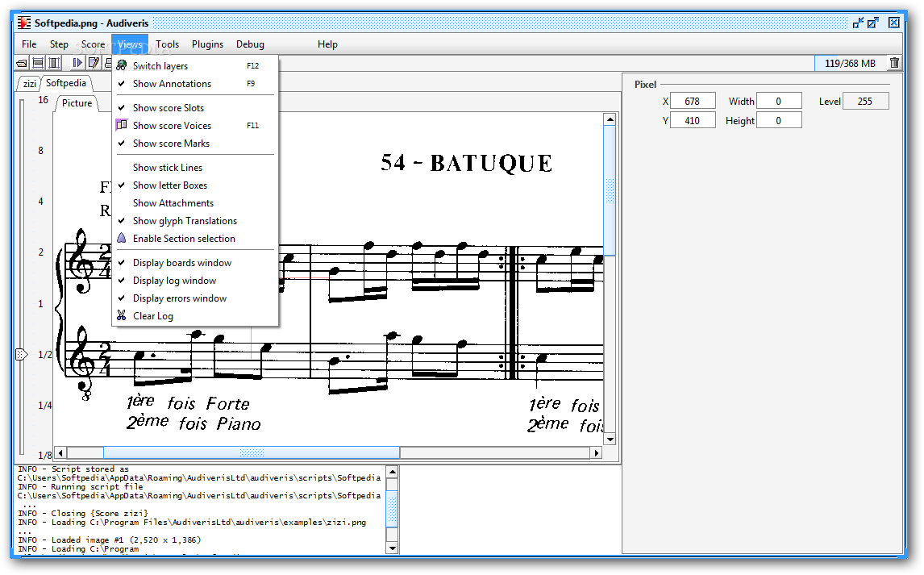
Task: Open the File menu
Action: click(x=29, y=44)
